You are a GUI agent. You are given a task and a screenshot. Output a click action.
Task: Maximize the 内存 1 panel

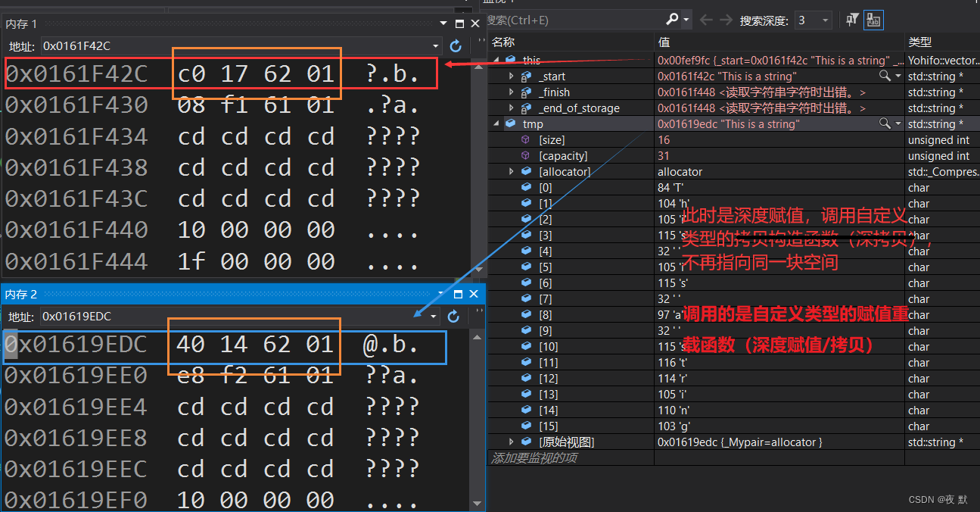[459, 24]
